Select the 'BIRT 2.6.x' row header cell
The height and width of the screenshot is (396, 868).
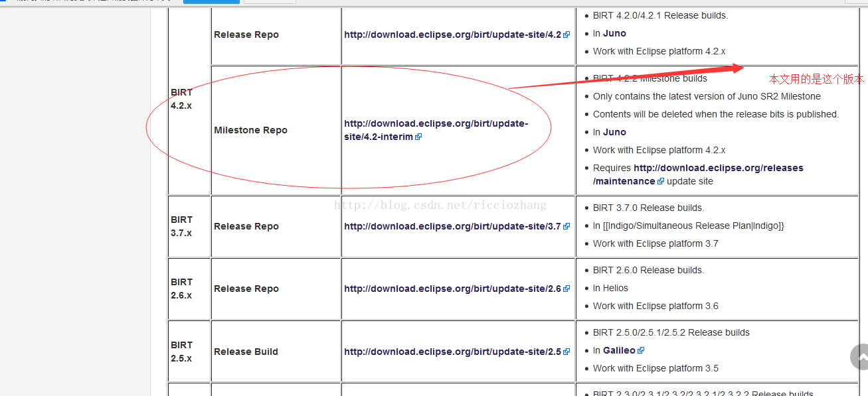tap(189, 289)
